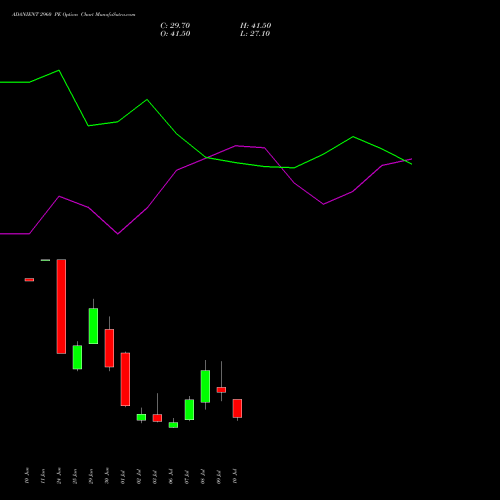Click the 09 Jul date axis label

(219, 476)
